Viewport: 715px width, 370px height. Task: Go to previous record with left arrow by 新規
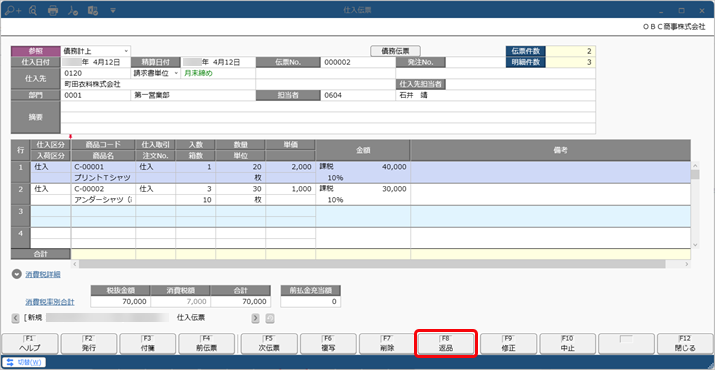[x=16, y=318]
